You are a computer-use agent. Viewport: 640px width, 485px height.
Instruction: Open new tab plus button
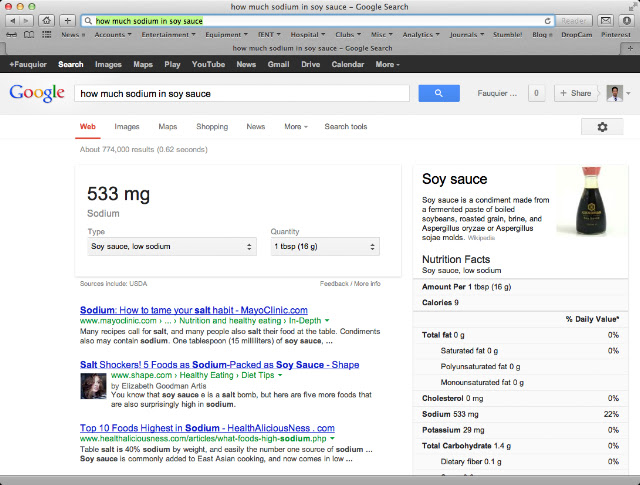[631, 48]
